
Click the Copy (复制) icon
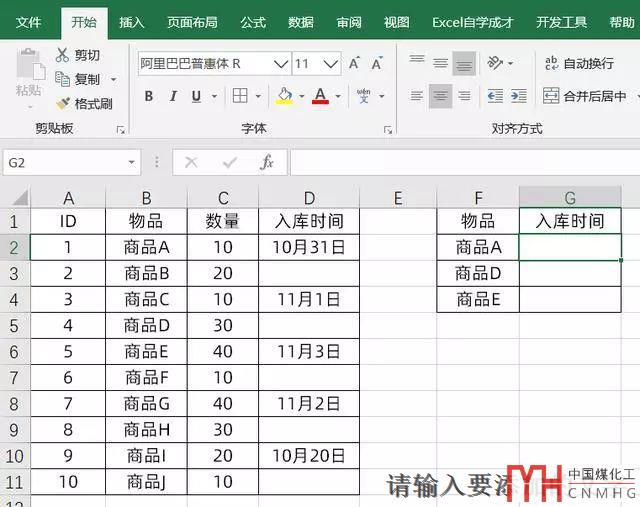(62, 79)
